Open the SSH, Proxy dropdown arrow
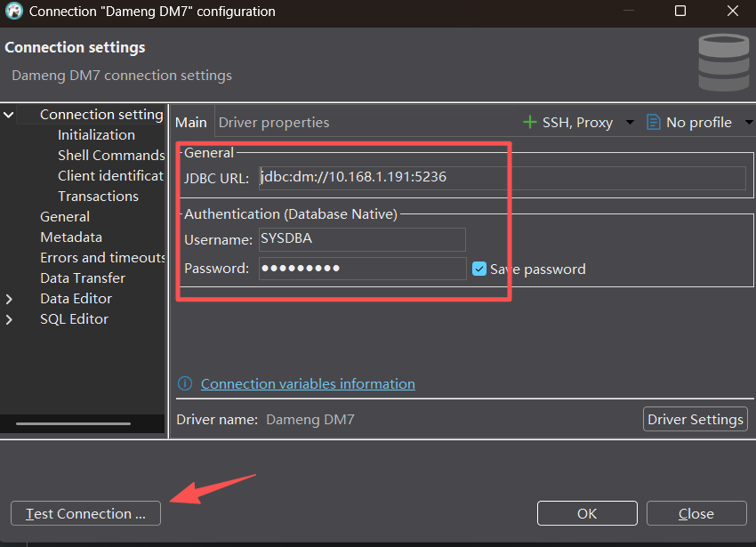The width and height of the screenshot is (756, 547). tap(630, 123)
